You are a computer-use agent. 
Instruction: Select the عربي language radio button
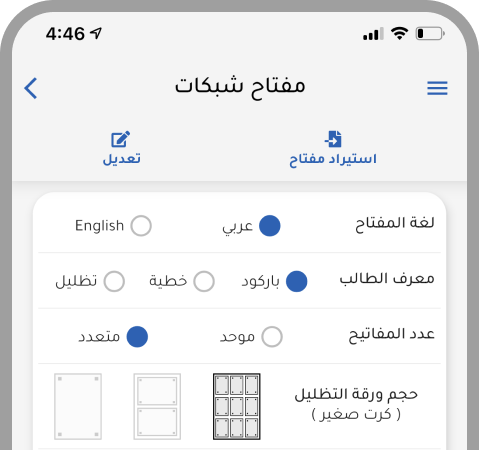coord(270,226)
